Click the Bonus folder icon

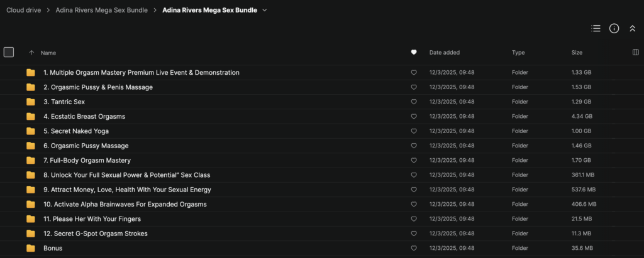30,249
